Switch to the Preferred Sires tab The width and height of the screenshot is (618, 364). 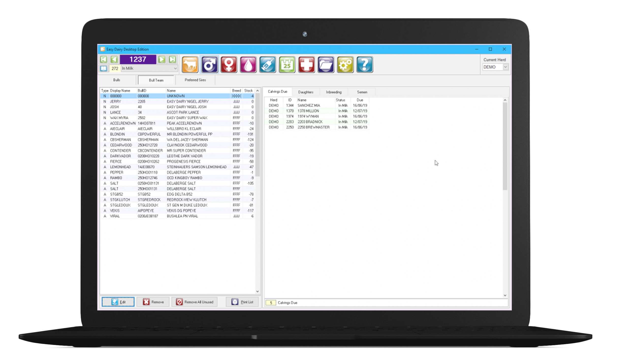coord(195,80)
